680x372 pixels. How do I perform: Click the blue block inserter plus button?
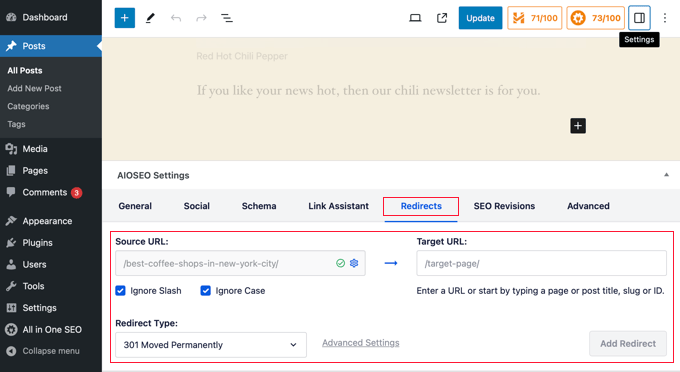click(124, 18)
